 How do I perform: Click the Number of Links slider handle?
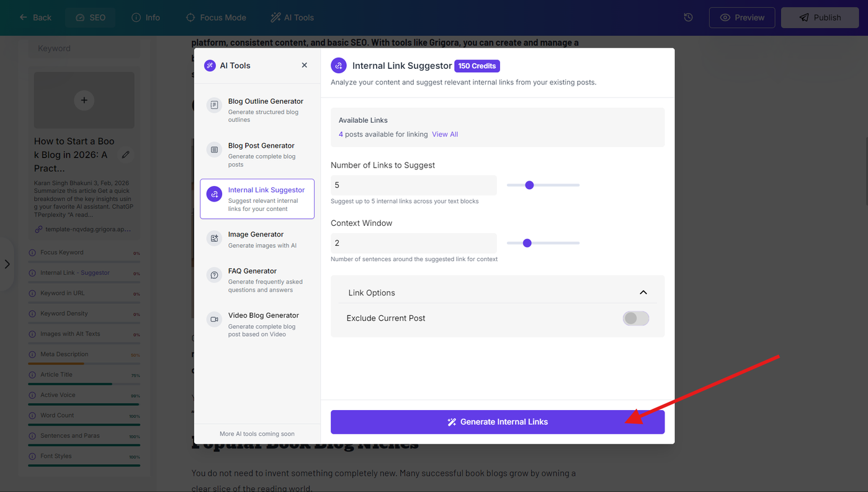click(529, 185)
